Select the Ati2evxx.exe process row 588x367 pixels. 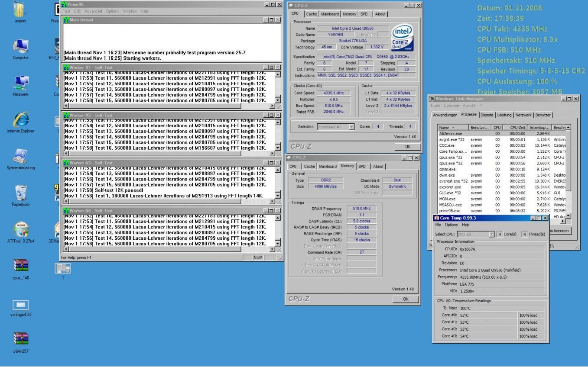coord(502,134)
